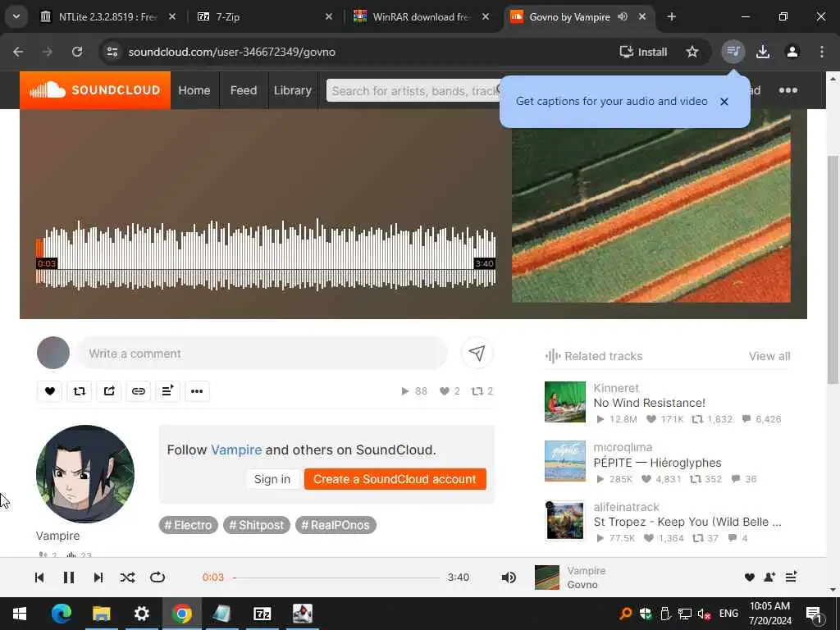Open the Windows Start menu
The width and height of the screenshot is (840, 630).
[x=20, y=614]
